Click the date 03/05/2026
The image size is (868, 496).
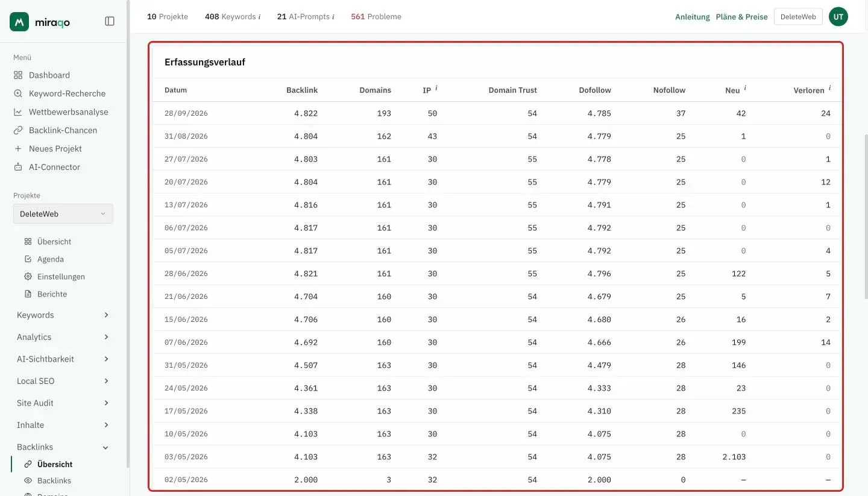186,457
